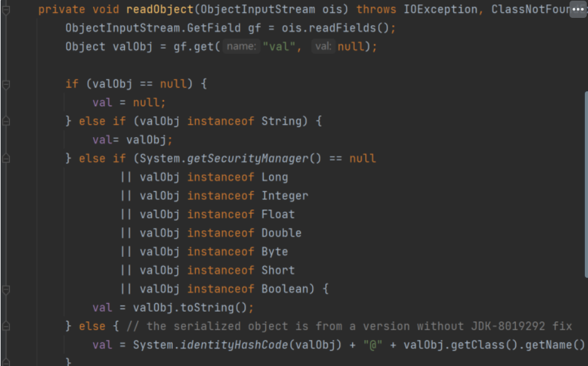Click the 'name:' parameter inlay hint

point(241,47)
